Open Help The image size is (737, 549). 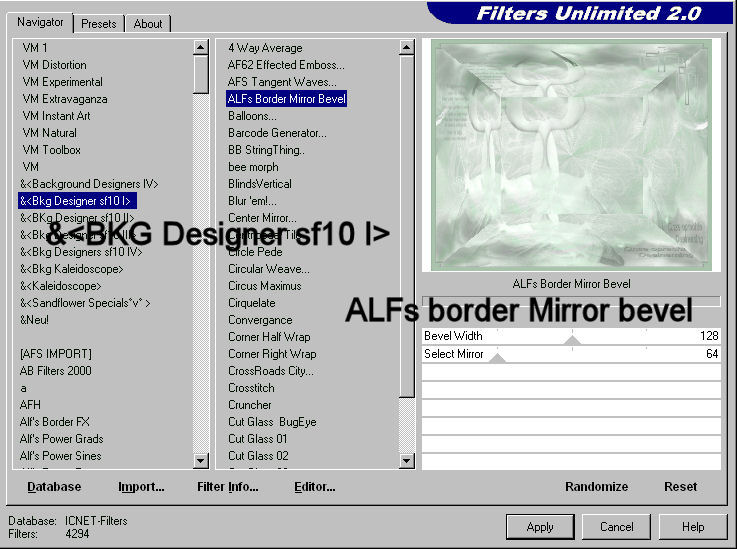[x=693, y=527]
